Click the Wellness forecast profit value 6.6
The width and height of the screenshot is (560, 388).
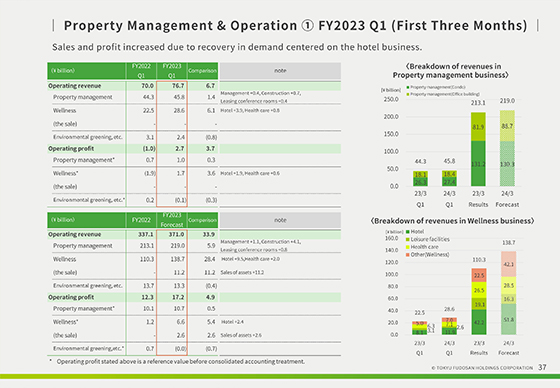click(x=181, y=322)
